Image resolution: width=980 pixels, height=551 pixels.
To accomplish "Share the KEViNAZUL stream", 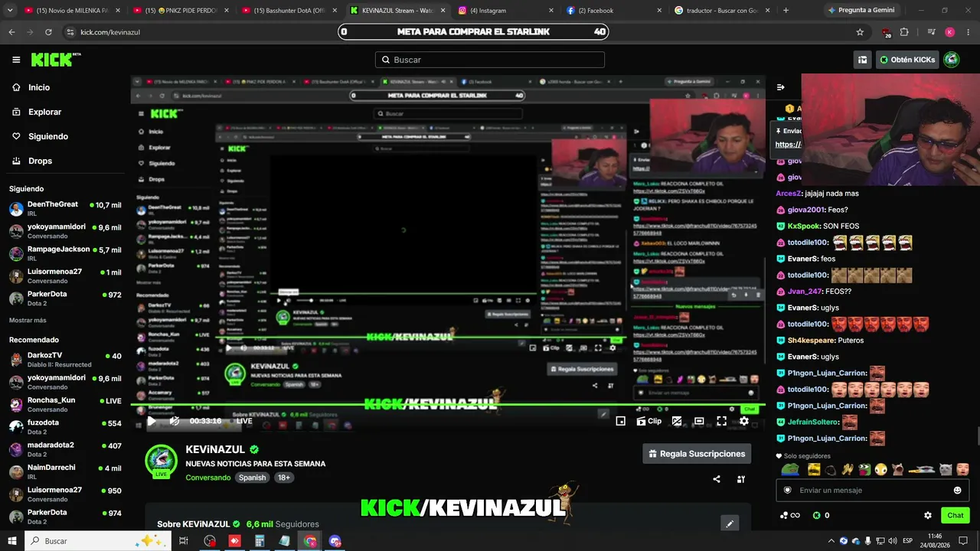I will pyautogui.click(x=717, y=479).
